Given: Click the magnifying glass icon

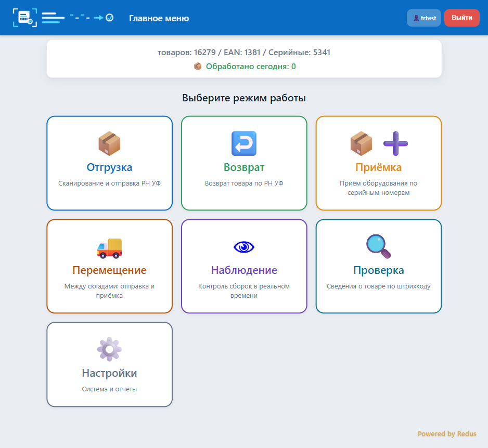Looking at the screenshot, I should (378, 246).
